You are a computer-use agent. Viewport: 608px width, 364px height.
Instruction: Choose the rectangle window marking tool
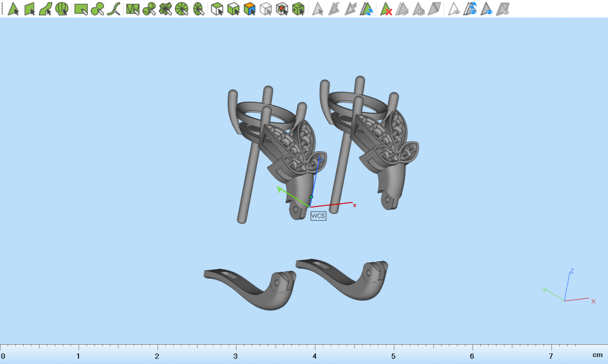tap(81, 9)
